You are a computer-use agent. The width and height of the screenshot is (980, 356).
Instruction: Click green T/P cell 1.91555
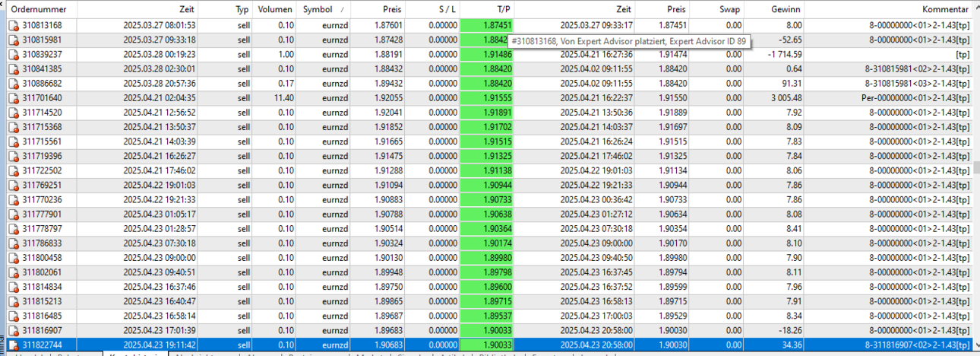pyautogui.click(x=487, y=98)
